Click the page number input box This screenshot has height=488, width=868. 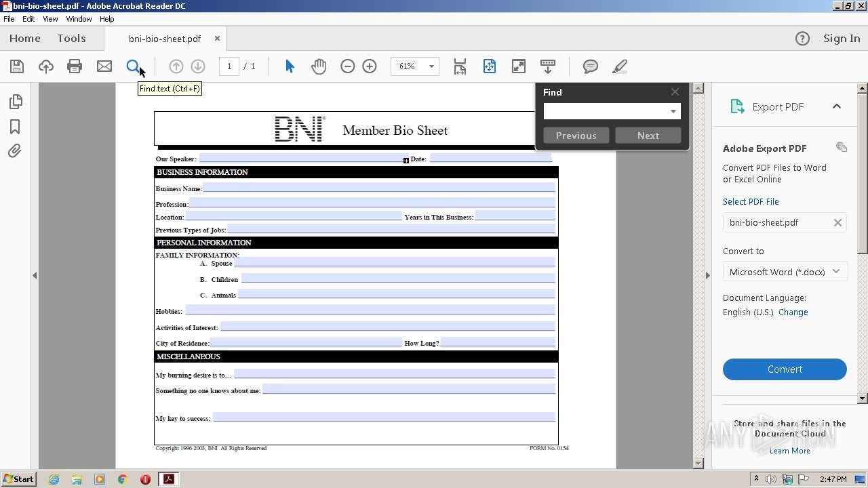coord(229,66)
